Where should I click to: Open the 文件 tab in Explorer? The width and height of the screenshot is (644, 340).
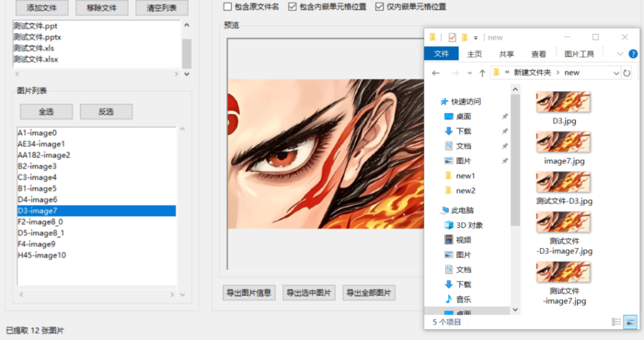(441, 54)
